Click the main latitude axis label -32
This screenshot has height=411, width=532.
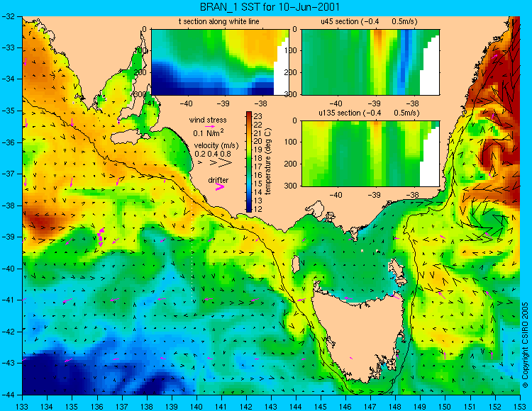(x=8, y=16)
